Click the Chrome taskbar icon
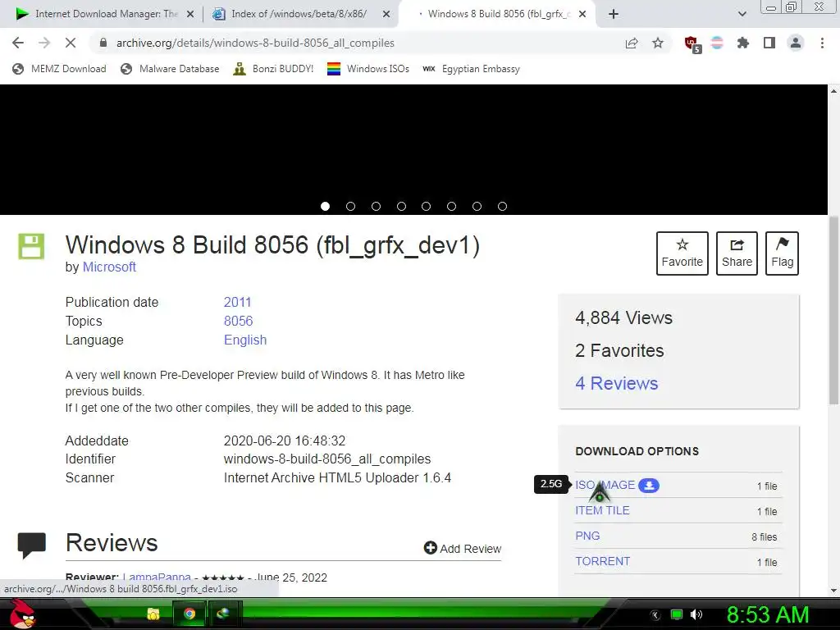This screenshot has height=630, width=840. 189,614
